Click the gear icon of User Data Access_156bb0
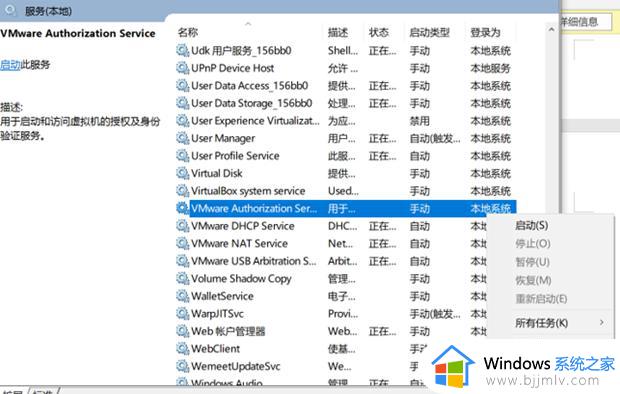The image size is (620, 394). (182, 85)
